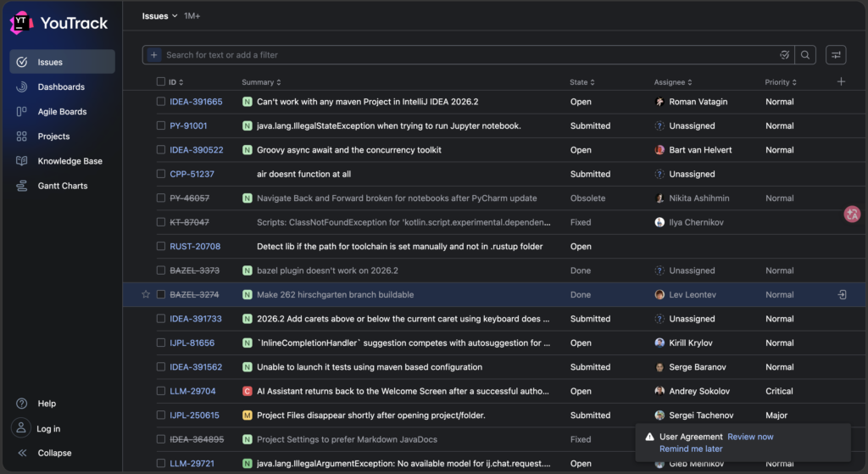This screenshot has height=474, width=868.
Task: Click the Major priority of IJPL-250615
Action: click(776, 415)
